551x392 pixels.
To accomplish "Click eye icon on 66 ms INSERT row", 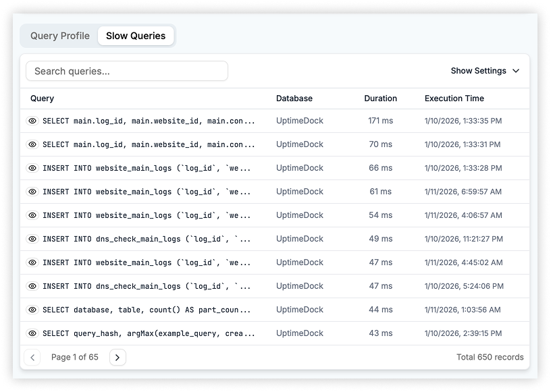I will tap(32, 168).
